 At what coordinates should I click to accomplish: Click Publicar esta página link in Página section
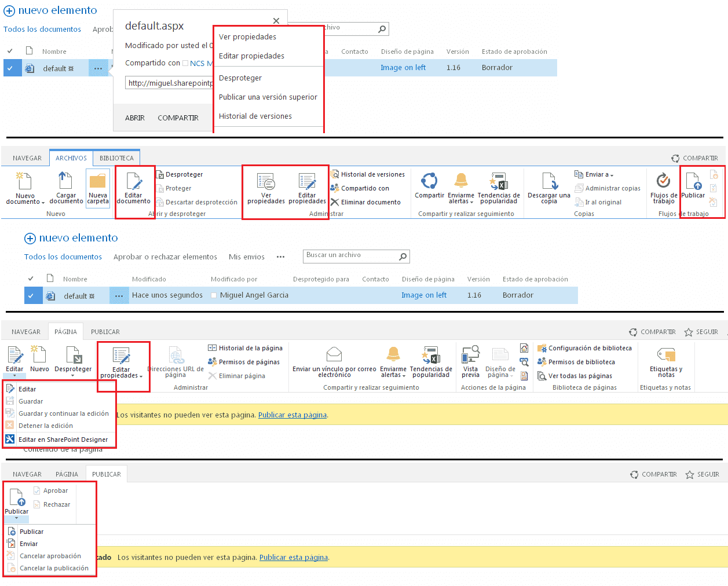[x=292, y=415]
